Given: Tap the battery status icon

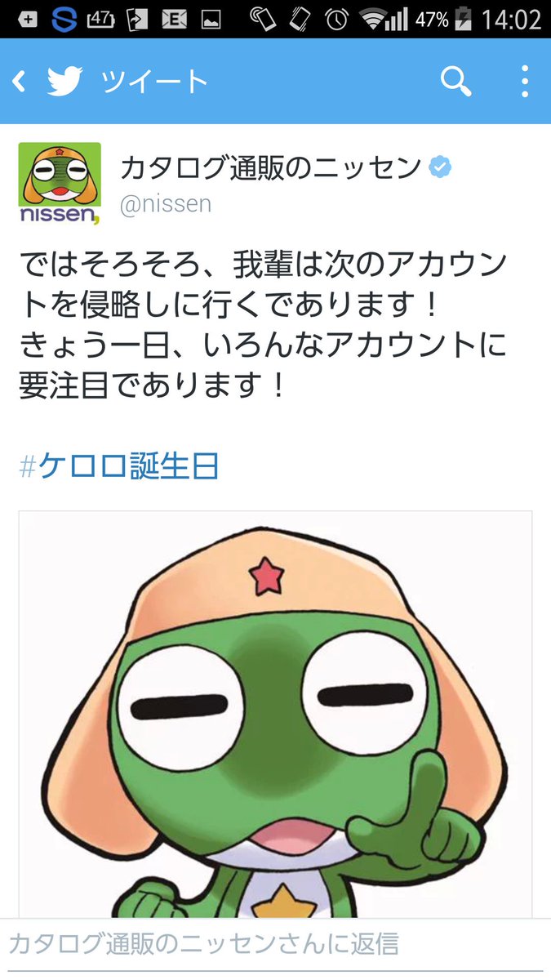Looking at the screenshot, I should pyautogui.click(x=465, y=18).
